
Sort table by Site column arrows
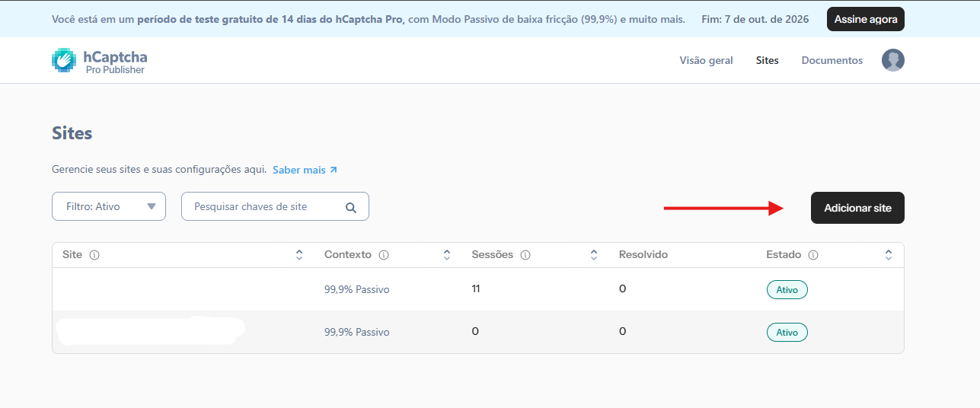(299, 255)
